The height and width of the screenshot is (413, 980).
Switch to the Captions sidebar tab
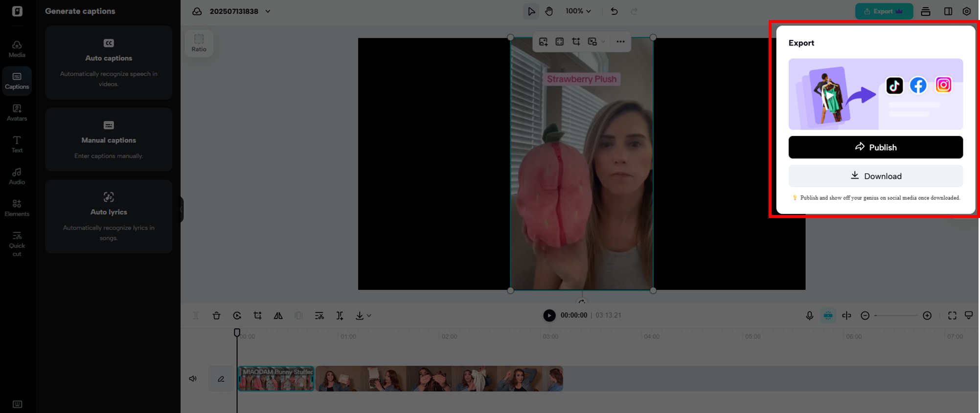coord(17,81)
